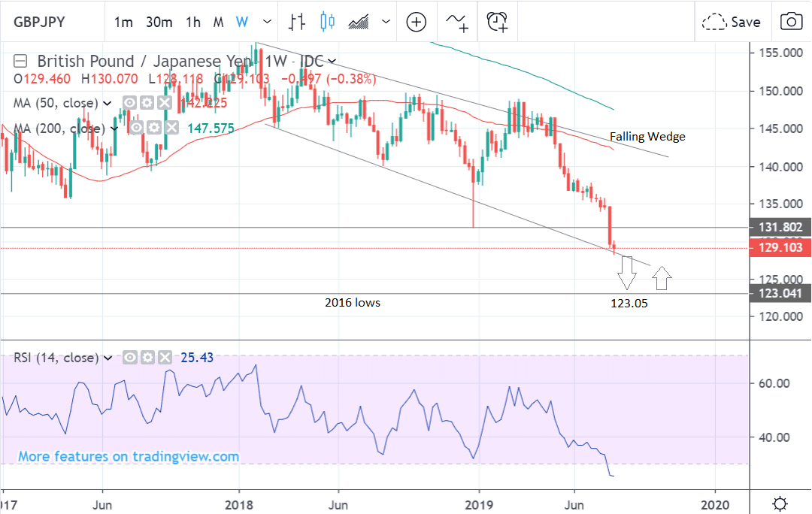This screenshot has height=514, width=812.
Task: Click the Compare or Add Symbol plus icon
Action: point(417,22)
